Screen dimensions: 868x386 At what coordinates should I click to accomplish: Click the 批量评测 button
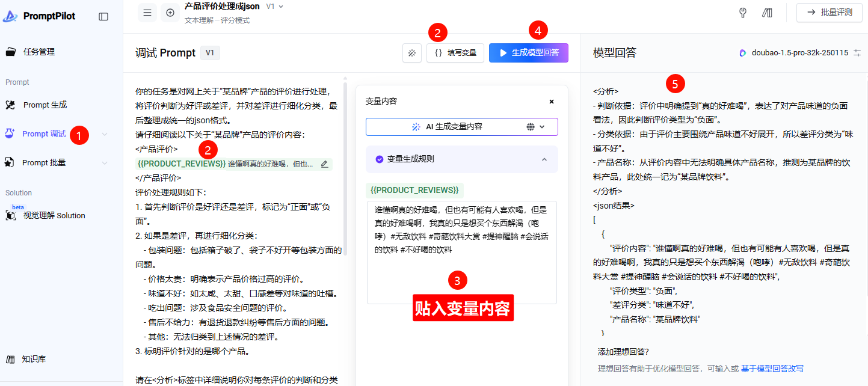click(x=829, y=13)
